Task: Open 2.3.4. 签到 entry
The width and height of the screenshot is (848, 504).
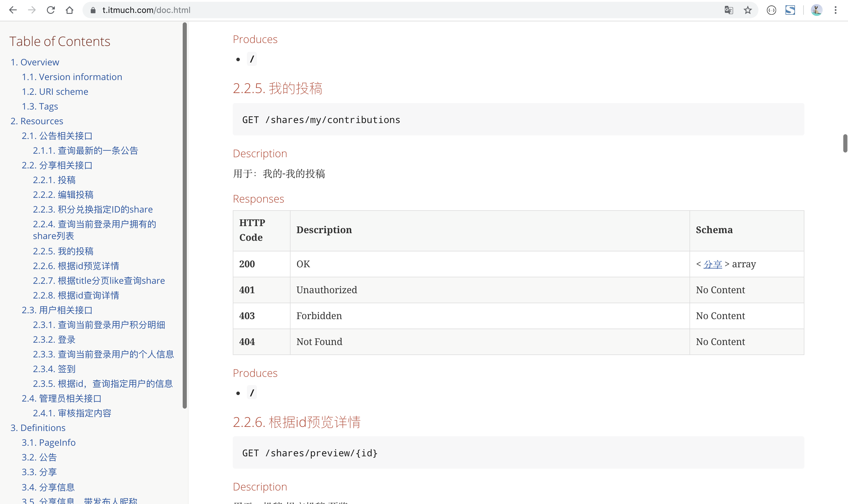Action: (54, 369)
